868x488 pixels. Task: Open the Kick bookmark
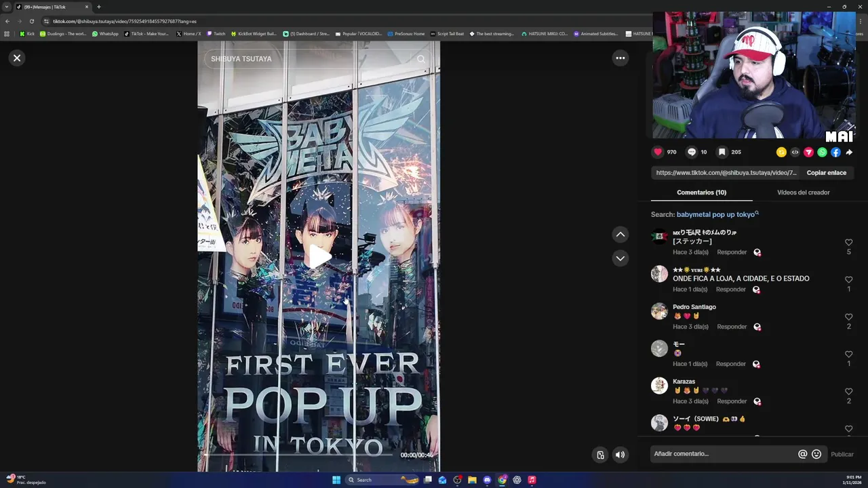(27, 33)
